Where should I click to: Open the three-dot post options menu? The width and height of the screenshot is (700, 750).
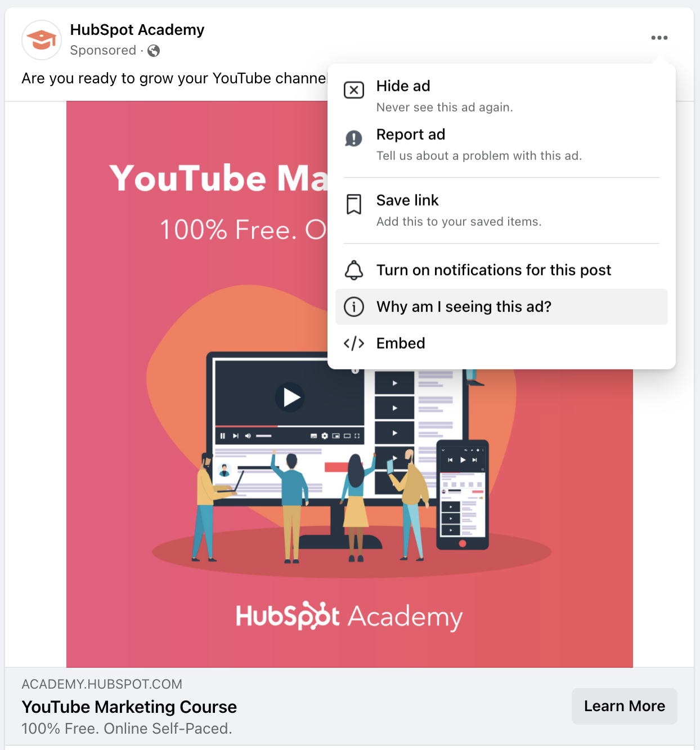point(659,38)
